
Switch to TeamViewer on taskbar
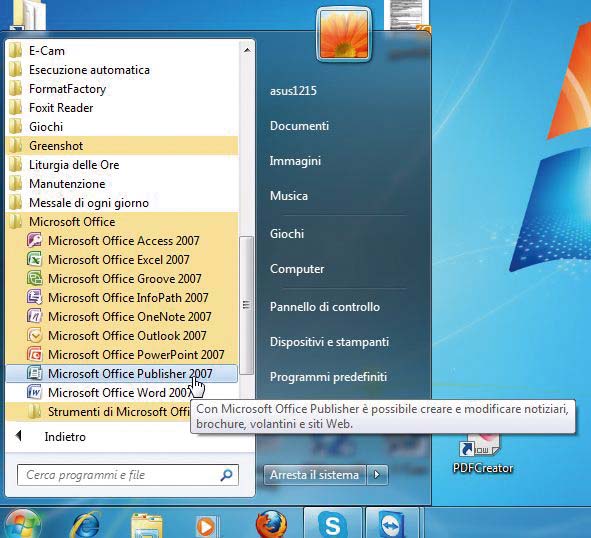click(392, 524)
